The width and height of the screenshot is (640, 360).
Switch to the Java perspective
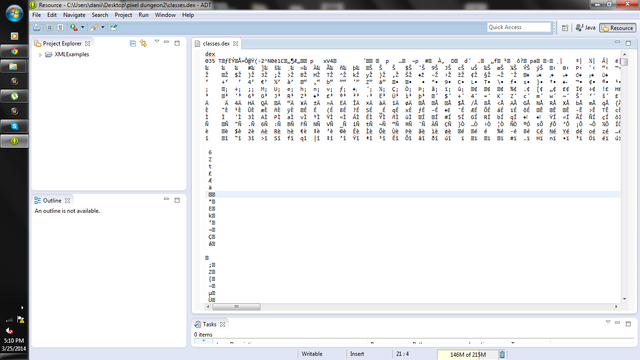[x=585, y=28]
